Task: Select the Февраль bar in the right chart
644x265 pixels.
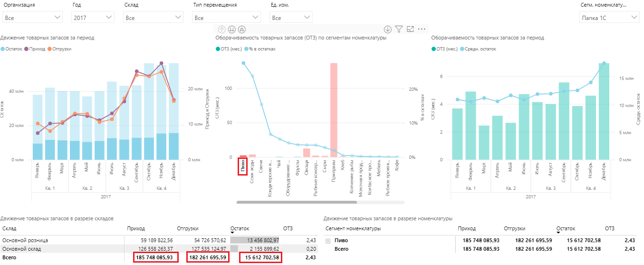Action: coord(471,126)
